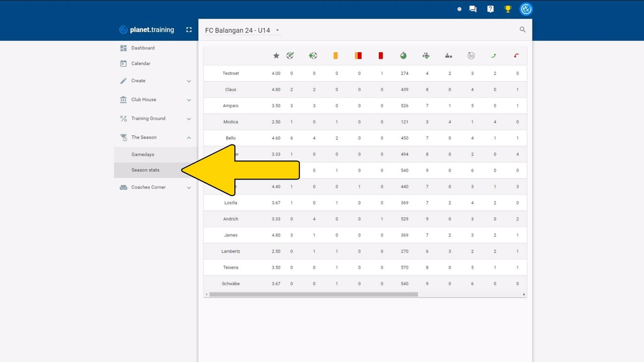Screen dimensions: 644x362
Task: Expand the Create section in sidebar
Action: pos(138,80)
